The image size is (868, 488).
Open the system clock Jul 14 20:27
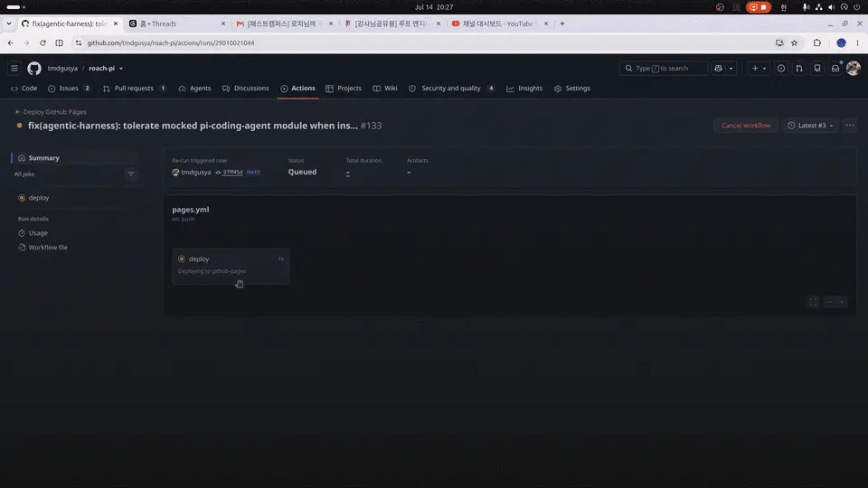pyautogui.click(x=434, y=7)
